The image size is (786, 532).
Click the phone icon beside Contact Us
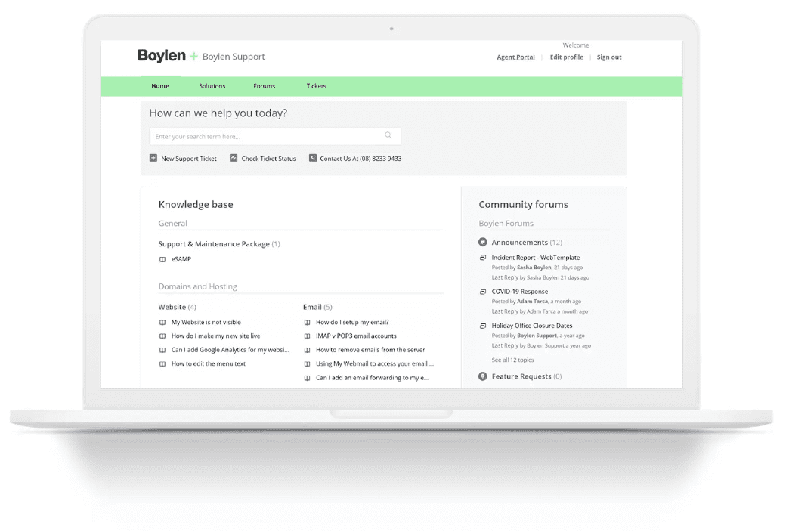313,158
